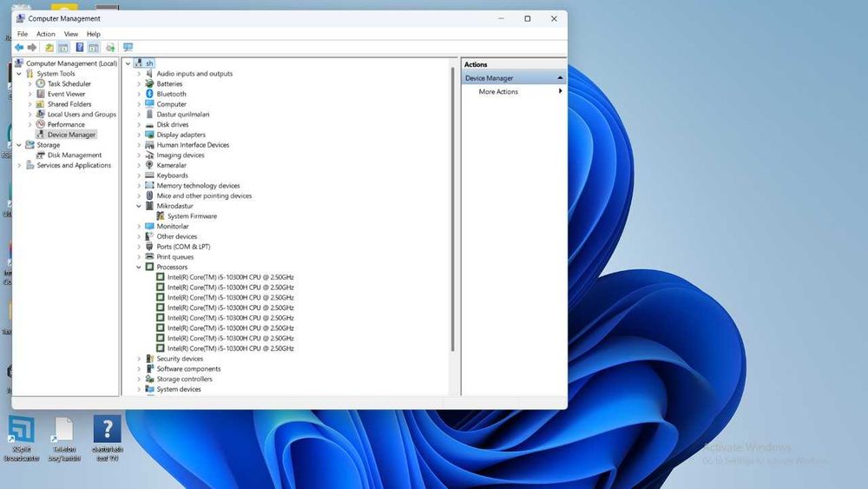This screenshot has width=868, height=489.
Task: Click the printer icon with green arrow
Action: click(110, 48)
